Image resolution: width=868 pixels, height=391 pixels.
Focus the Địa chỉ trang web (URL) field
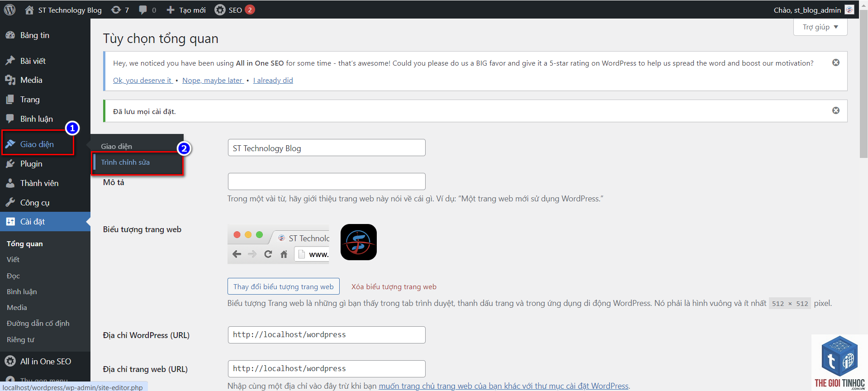pyautogui.click(x=327, y=369)
